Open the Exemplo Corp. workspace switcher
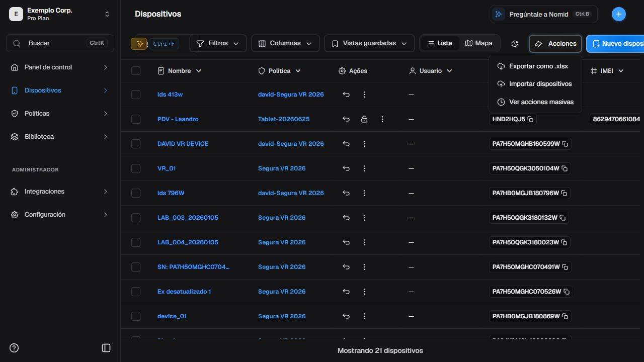Screen dimensions: 644x362 pyautogui.click(x=60, y=14)
